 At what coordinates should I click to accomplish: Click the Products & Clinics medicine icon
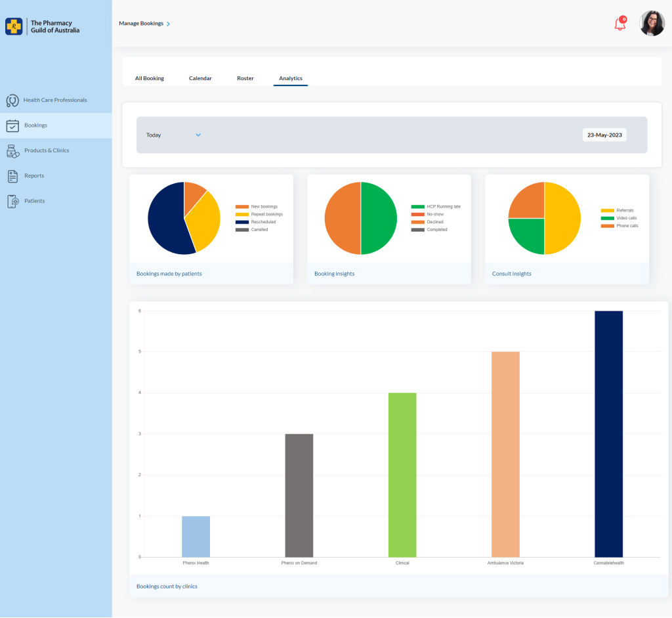12,151
